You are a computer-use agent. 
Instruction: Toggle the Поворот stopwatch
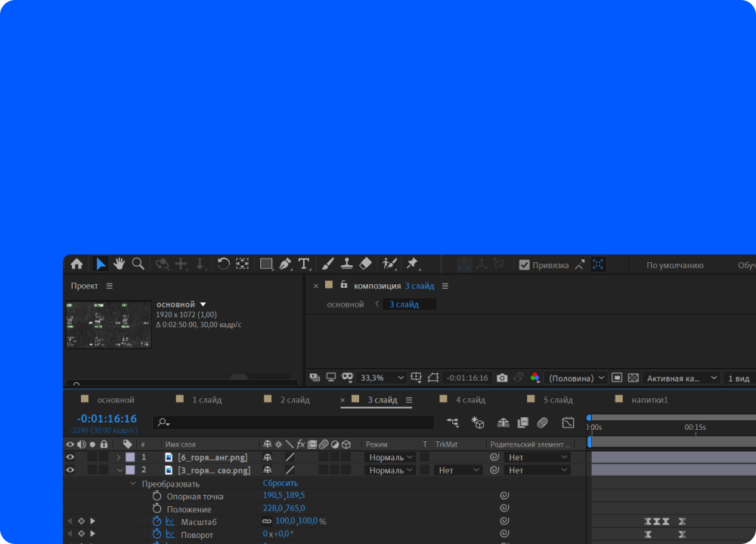[156, 534]
